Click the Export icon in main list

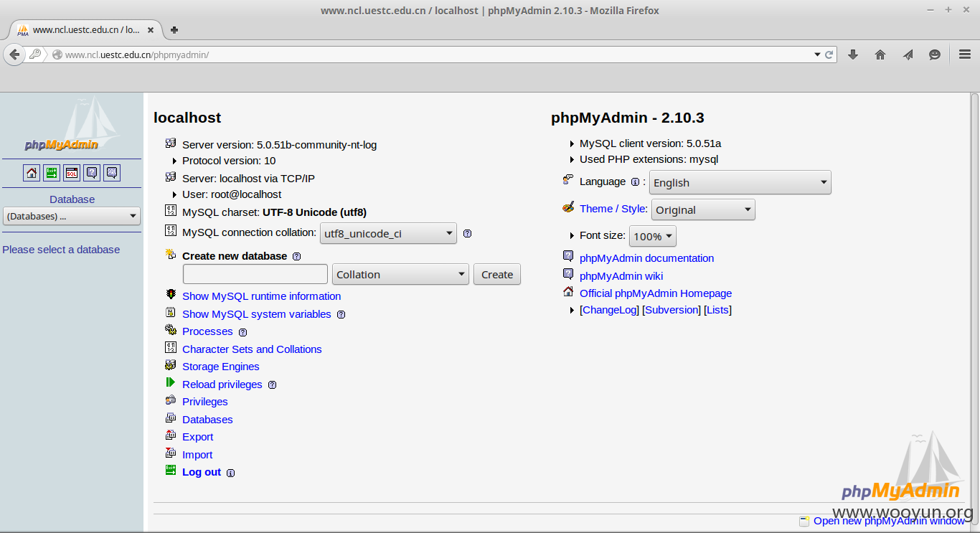click(x=171, y=435)
